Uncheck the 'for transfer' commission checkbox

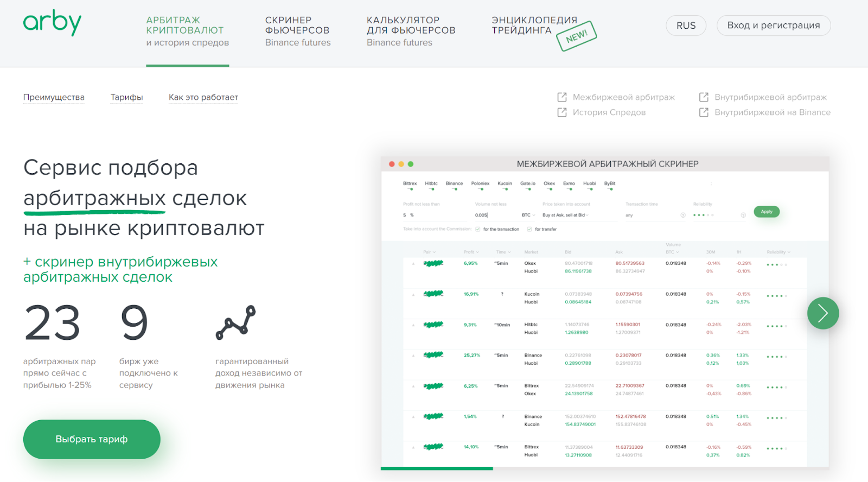529,229
